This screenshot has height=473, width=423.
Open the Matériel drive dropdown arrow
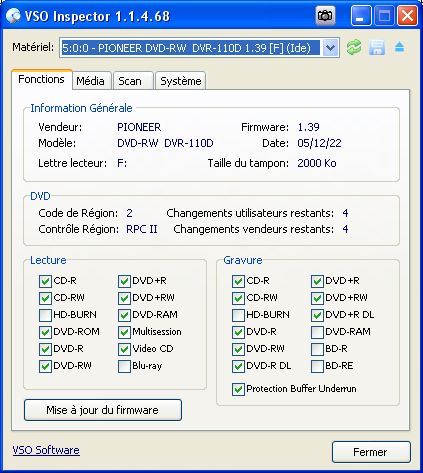[330, 48]
